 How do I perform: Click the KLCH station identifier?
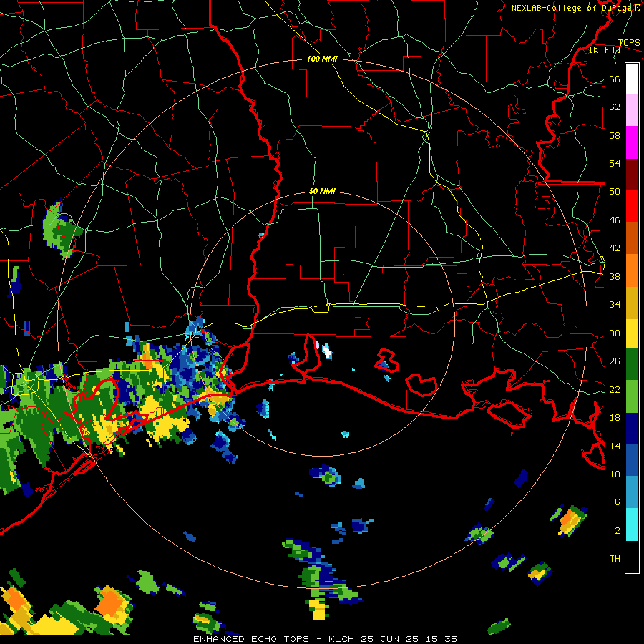(341, 639)
